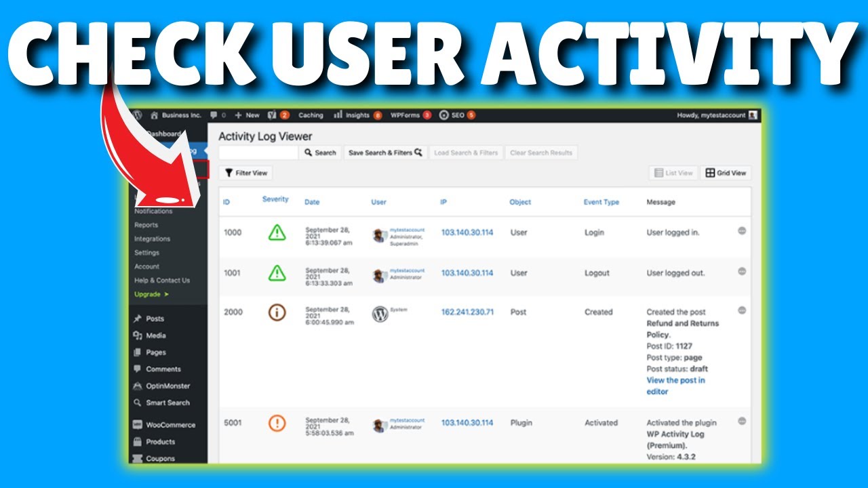This screenshot has height=488, width=868.
Task: Open the + New content menu
Action: click(x=248, y=115)
